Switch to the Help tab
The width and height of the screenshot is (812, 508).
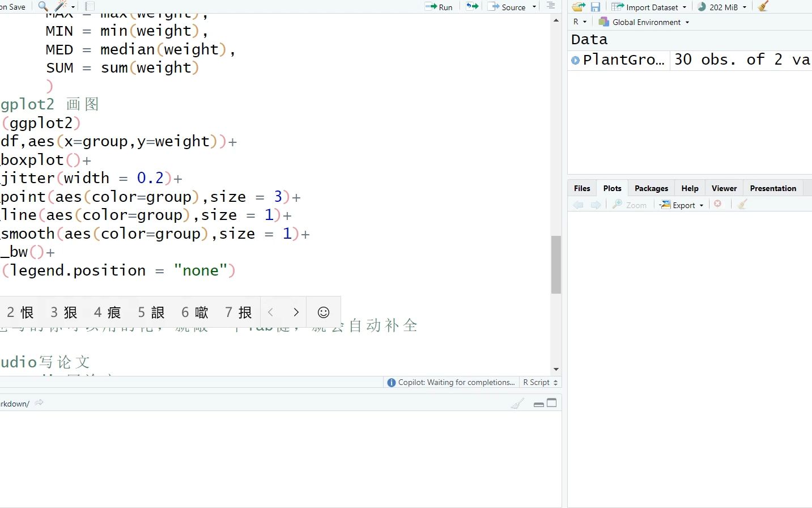coord(690,188)
